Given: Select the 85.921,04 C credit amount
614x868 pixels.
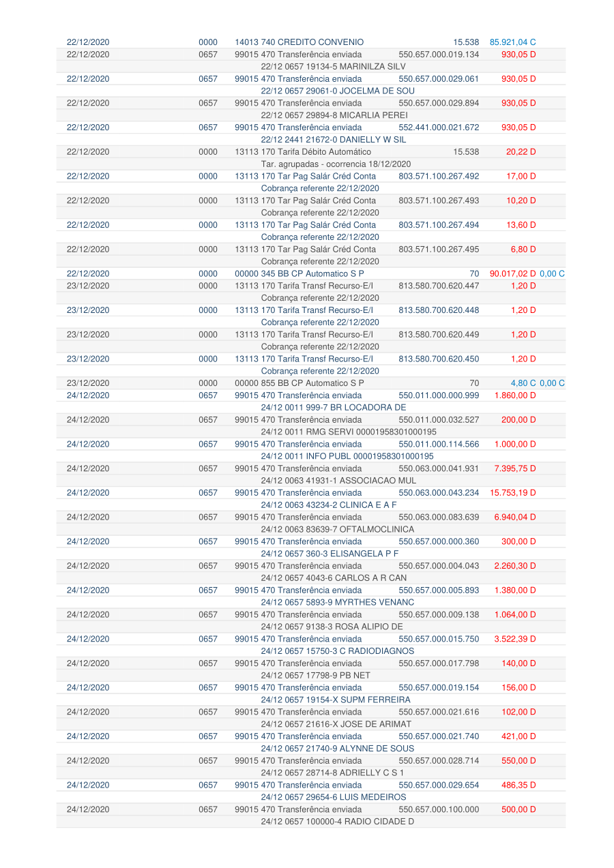Looking at the screenshot, I should (x=512, y=42).
